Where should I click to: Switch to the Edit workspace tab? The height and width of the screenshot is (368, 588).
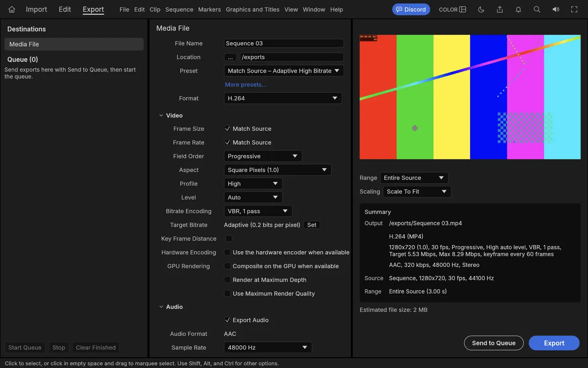(65, 9)
